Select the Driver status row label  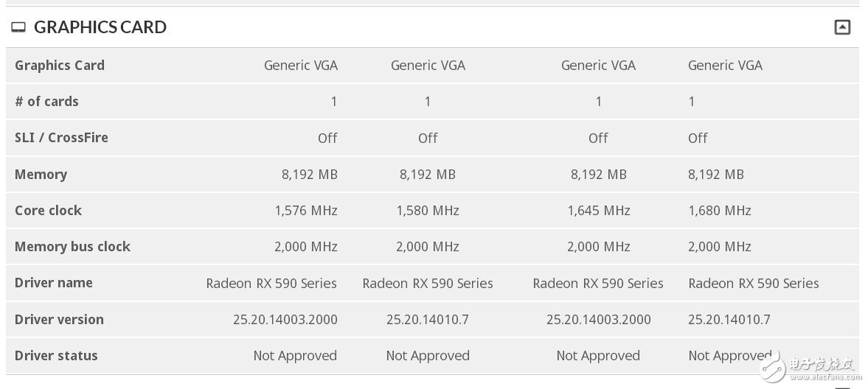[56, 356]
